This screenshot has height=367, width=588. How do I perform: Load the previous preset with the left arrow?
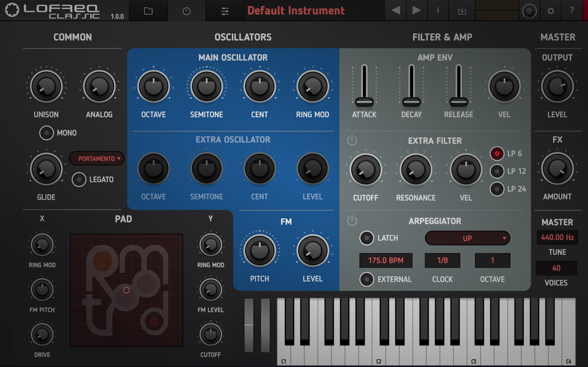pyautogui.click(x=395, y=10)
